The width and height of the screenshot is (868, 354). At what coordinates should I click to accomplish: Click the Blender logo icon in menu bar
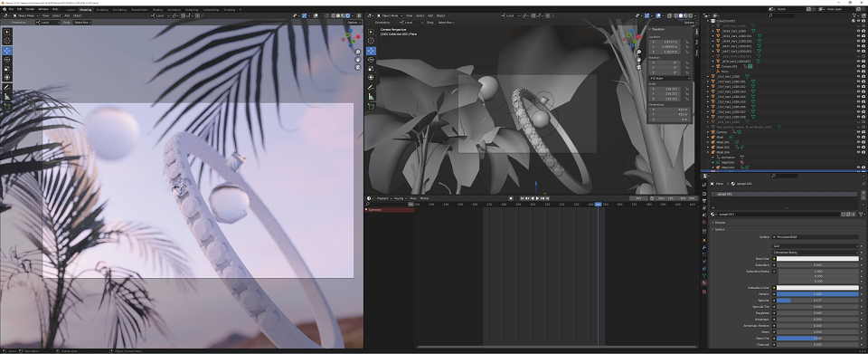coord(4,9)
